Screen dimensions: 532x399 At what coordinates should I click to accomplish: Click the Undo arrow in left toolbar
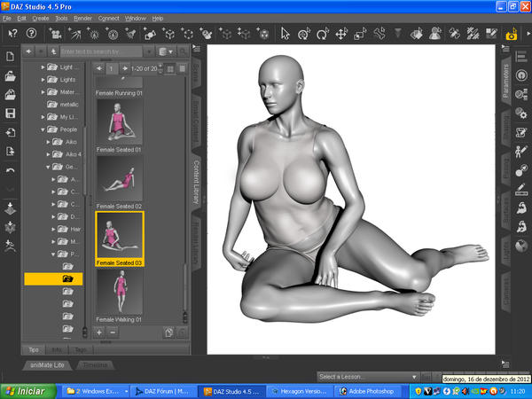10,169
